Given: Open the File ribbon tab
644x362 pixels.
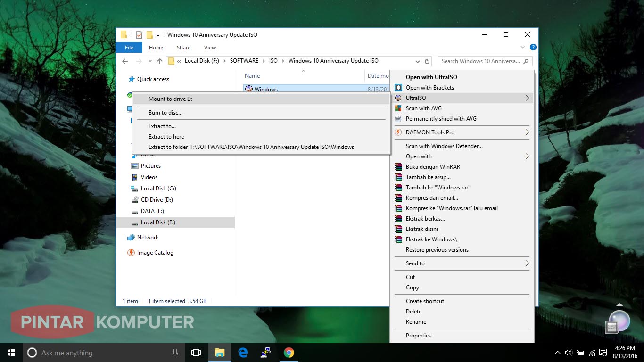Looking at the screenshot, I should tap(129, 48).
